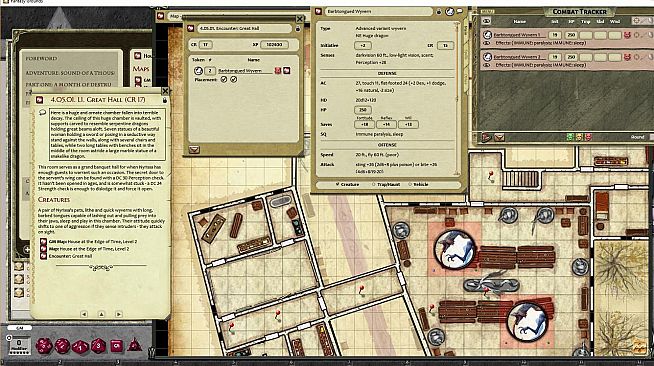Click the speech bubble on story text
The width and height of the screenshot is (654, 366).
42,113
